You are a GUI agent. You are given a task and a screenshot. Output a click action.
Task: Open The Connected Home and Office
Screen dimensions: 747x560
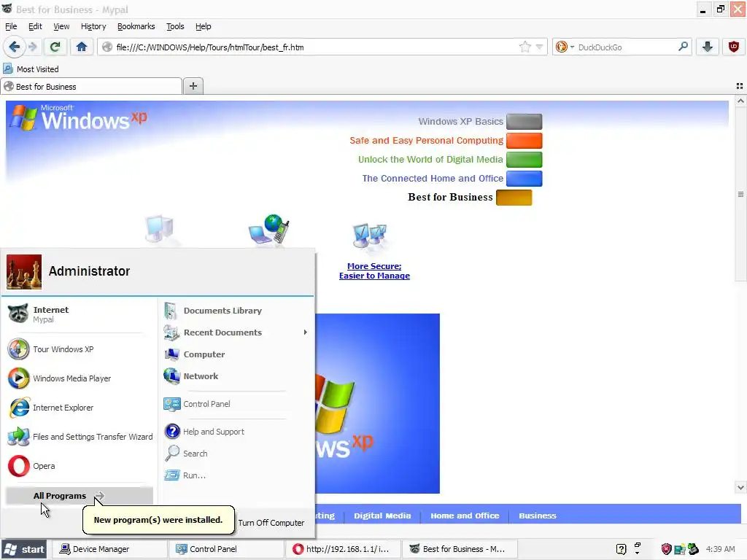click(x=433, y=178)
